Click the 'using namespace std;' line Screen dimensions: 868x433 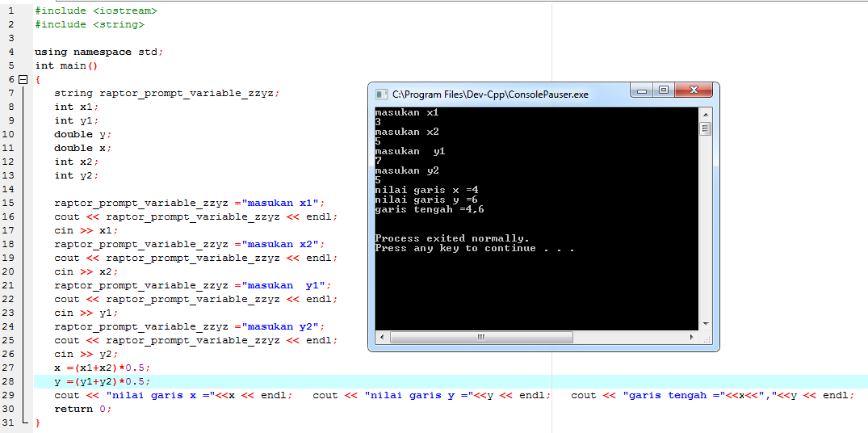99,52
